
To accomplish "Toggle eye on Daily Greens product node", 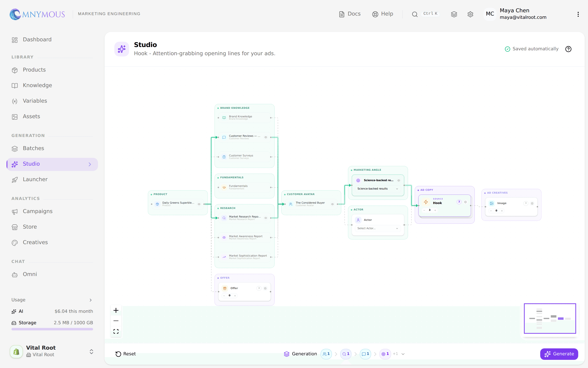I will point(199,204).
